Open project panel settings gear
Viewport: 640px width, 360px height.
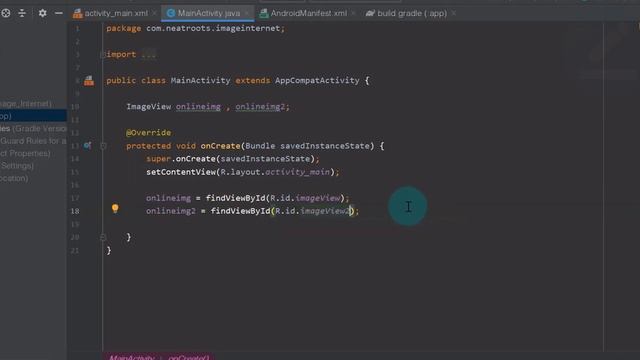(x=42, y=13)
